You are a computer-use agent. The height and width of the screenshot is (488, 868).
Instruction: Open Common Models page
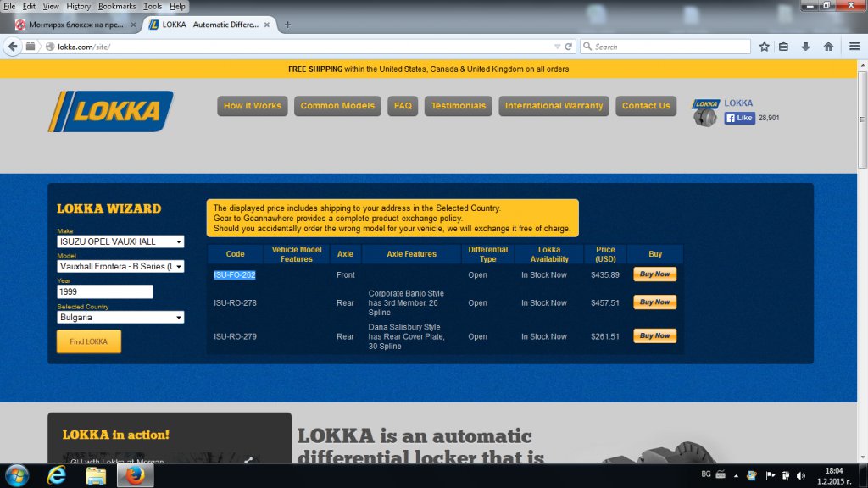tap(337, 106)
